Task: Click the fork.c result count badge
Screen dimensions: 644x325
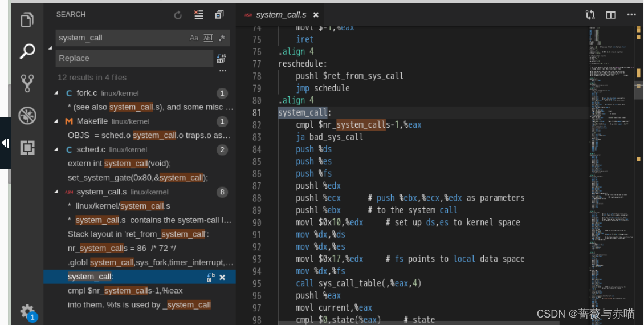Action: pos(222,94)
